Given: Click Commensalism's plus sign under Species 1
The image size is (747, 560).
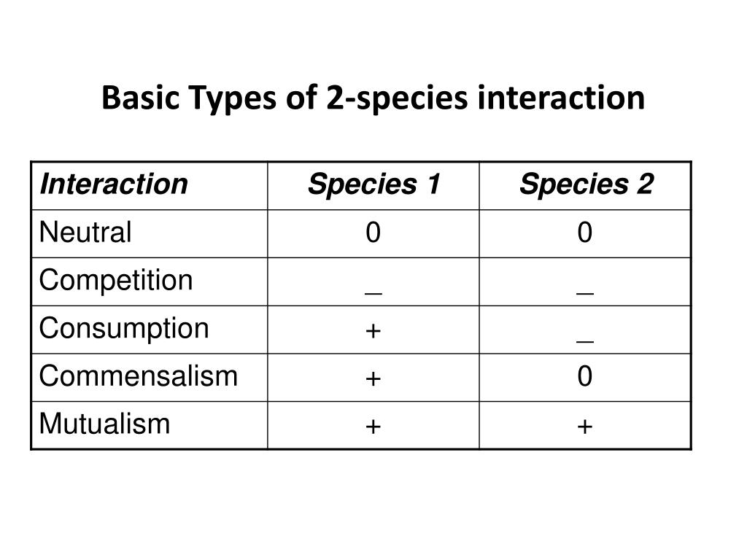Looking at the screenshot, I should [x=373, y=378].
